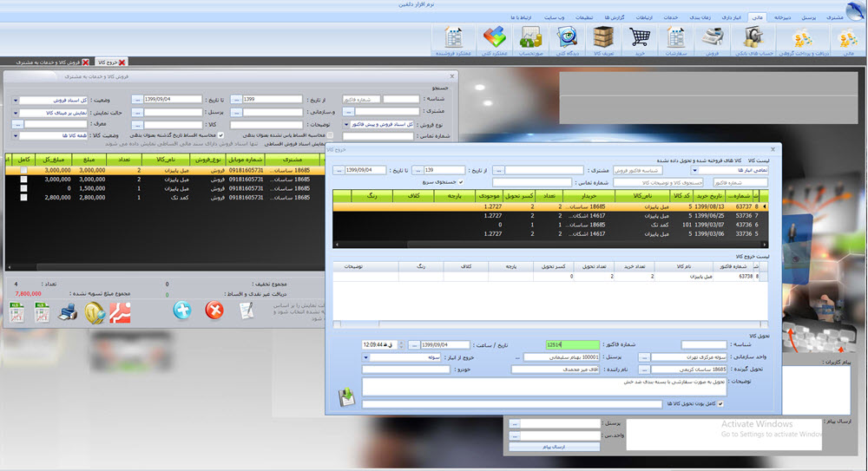Viewport: 868px width, 471px height.
Task: Open تا تاریخ date picker in sales search
Action: [x=137, y=100]
